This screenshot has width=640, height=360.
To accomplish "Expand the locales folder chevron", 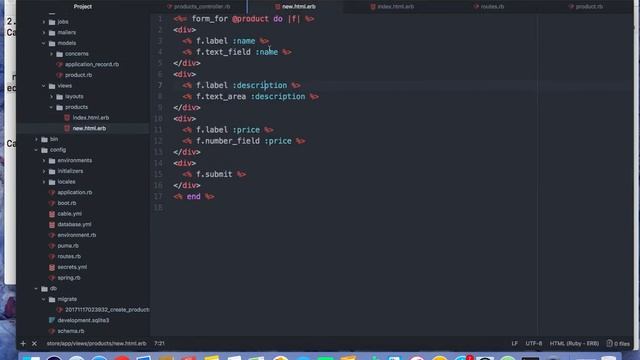I will coord(44,182).
